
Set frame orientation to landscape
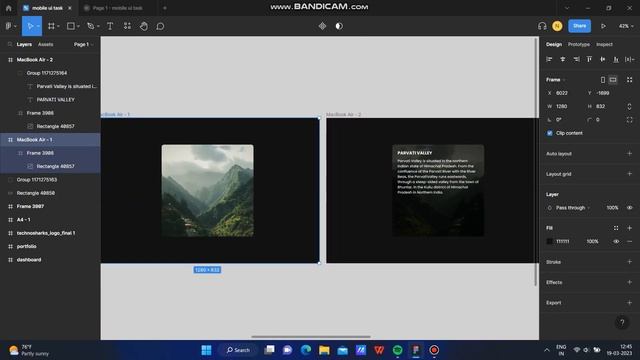tap(613, 80)
